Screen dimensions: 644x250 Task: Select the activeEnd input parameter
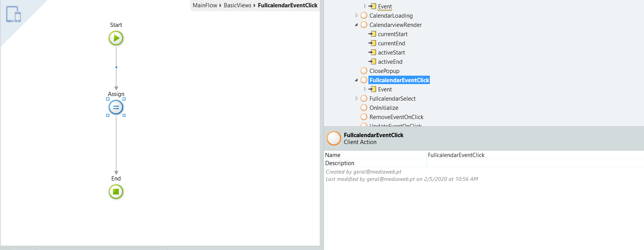390,62
